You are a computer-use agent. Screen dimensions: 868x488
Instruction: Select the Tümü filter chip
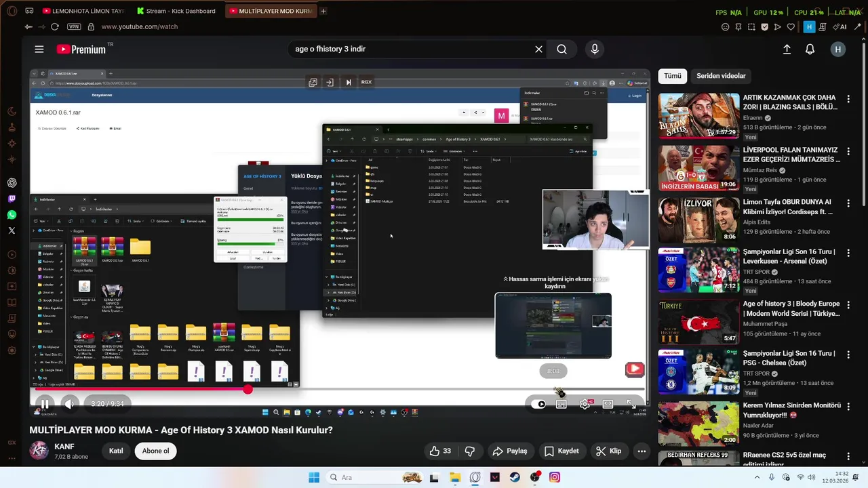pyautogui.click(x=673, y=76)
